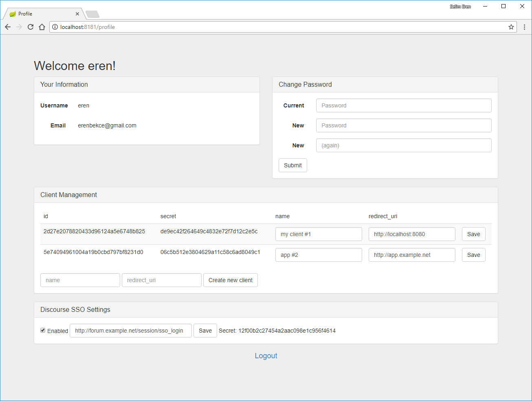
Task: Click the Client Management panel header
Action: pos(266,195)
